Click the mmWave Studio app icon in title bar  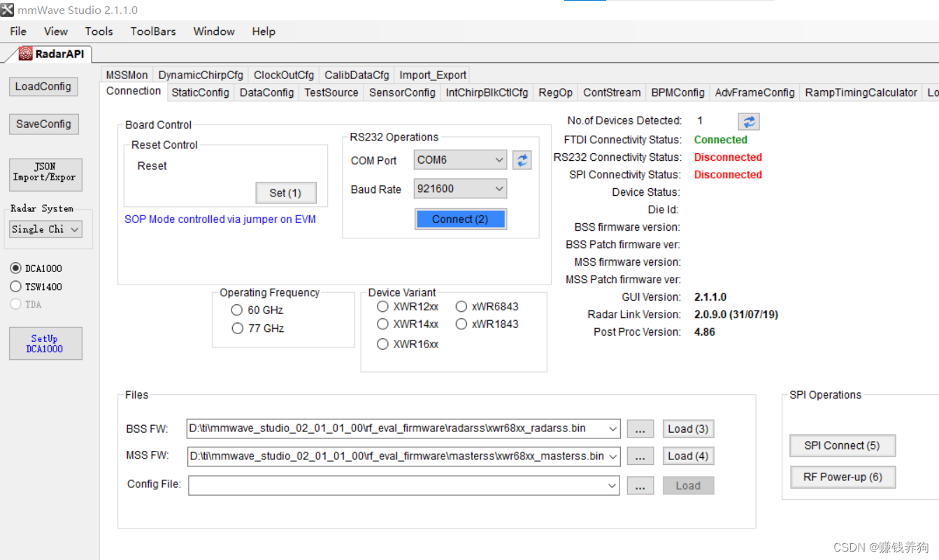tap(7, 10)
